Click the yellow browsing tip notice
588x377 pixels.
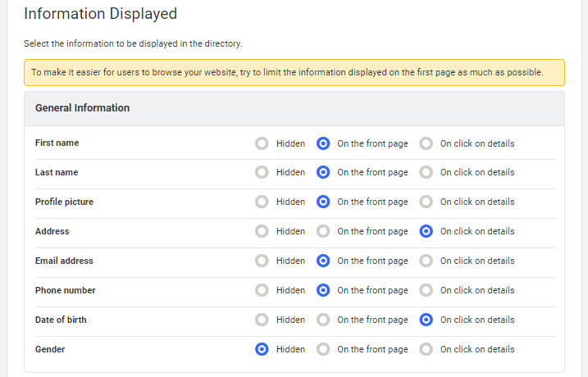point(294,72)
